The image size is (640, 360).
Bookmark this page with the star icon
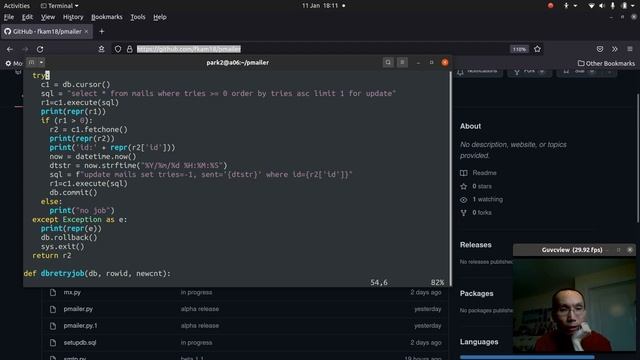(537, 49)
